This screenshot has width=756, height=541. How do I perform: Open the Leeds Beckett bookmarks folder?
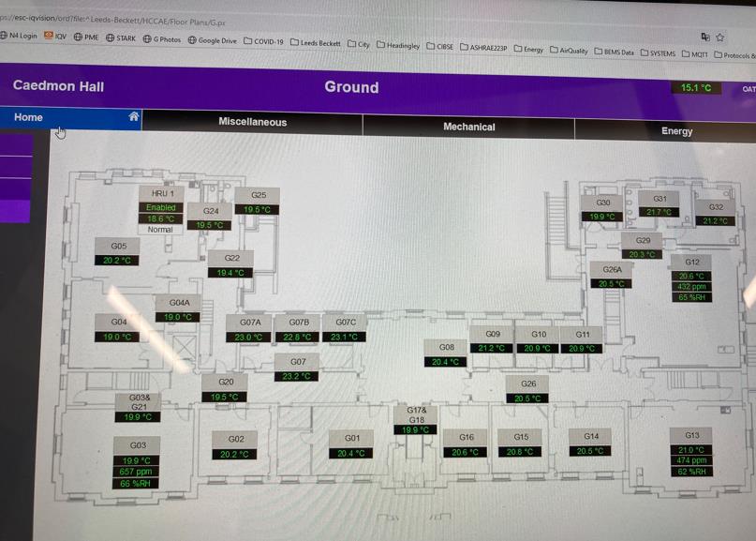316,43
